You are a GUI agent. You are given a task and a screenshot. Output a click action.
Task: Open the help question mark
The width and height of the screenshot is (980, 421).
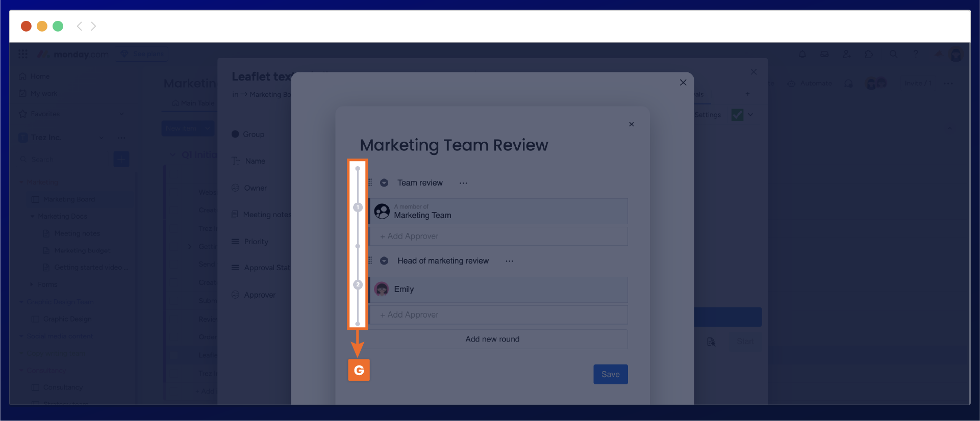[916, 54]
